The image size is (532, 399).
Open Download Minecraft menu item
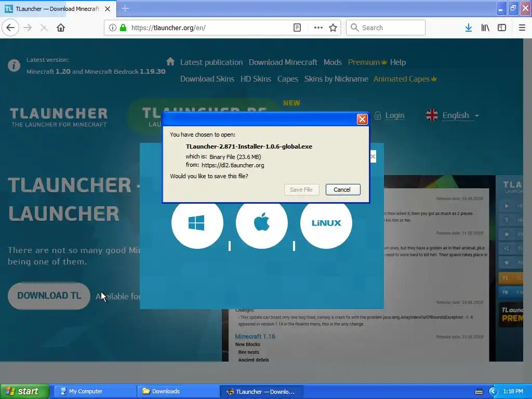283,62
